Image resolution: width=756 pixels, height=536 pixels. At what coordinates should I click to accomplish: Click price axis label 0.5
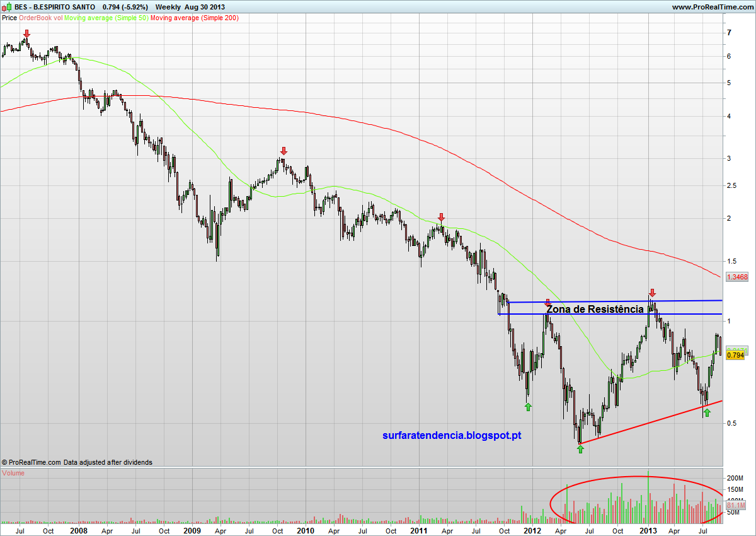[x=731, y=423]
